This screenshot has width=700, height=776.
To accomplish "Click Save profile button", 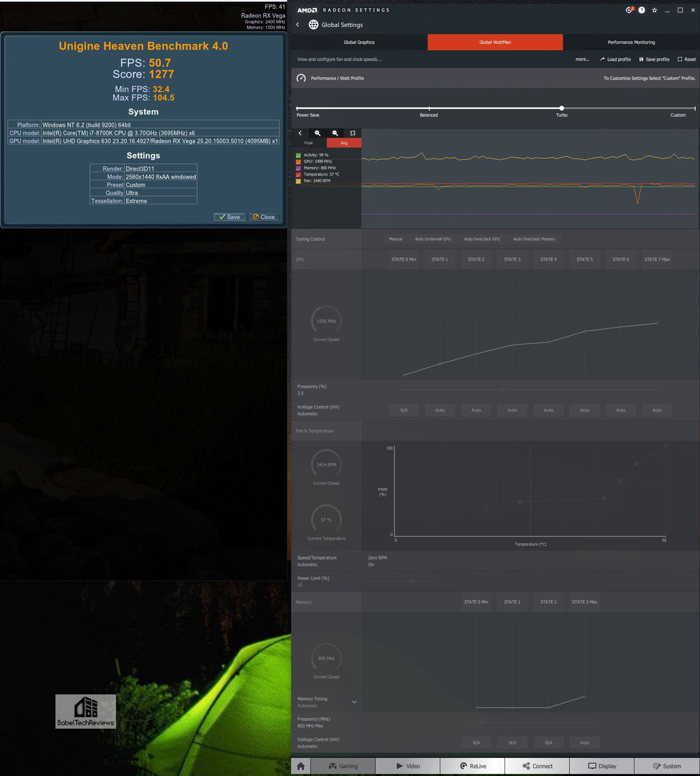I will click(x=654, y=60).
